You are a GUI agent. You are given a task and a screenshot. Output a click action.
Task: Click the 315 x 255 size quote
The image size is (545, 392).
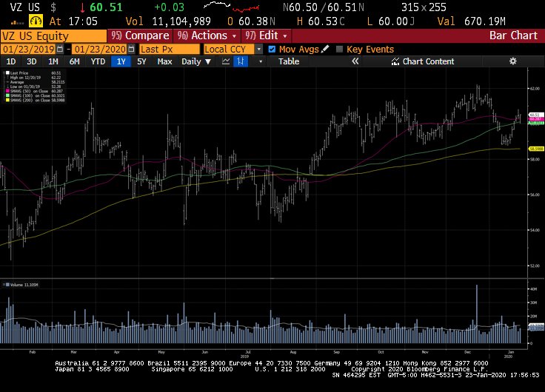pyautogui.click(x=424, y=7)
